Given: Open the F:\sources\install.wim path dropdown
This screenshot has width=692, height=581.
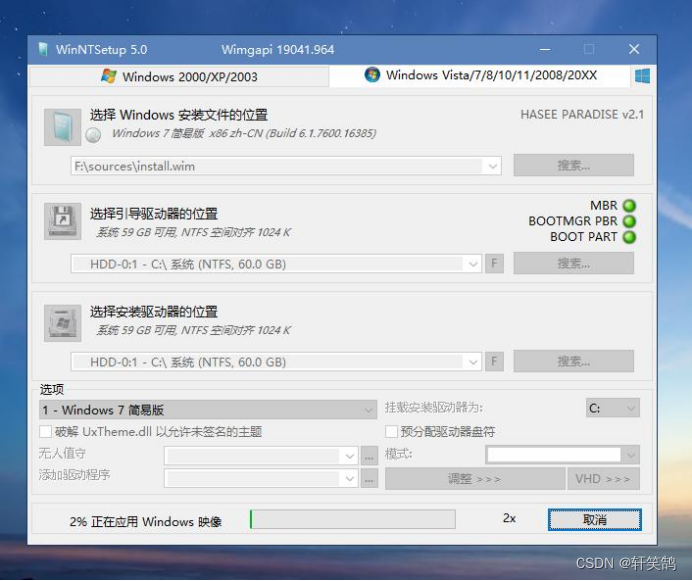Looking at the screenshot, I should click(x=493, y=166).
